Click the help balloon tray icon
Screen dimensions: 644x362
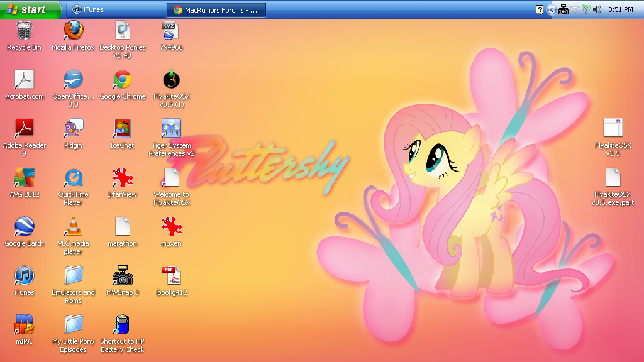pos(540,9)
